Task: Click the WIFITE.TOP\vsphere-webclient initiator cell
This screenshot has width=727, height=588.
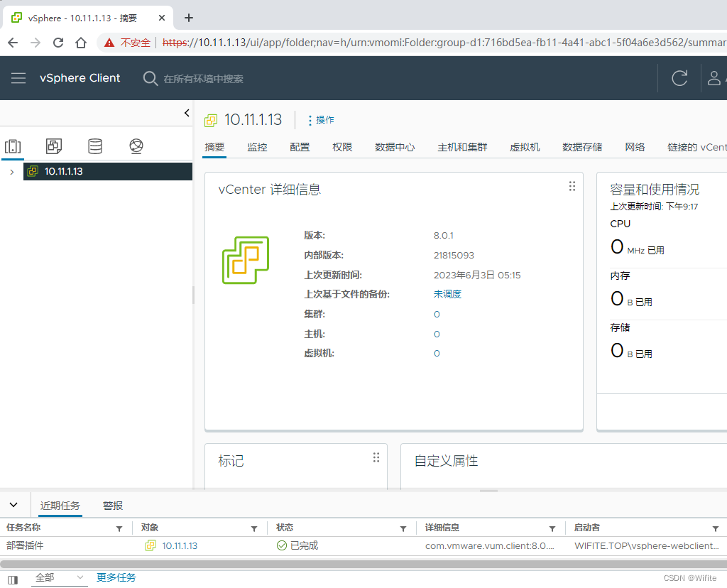Action: (x=647, y=546)
